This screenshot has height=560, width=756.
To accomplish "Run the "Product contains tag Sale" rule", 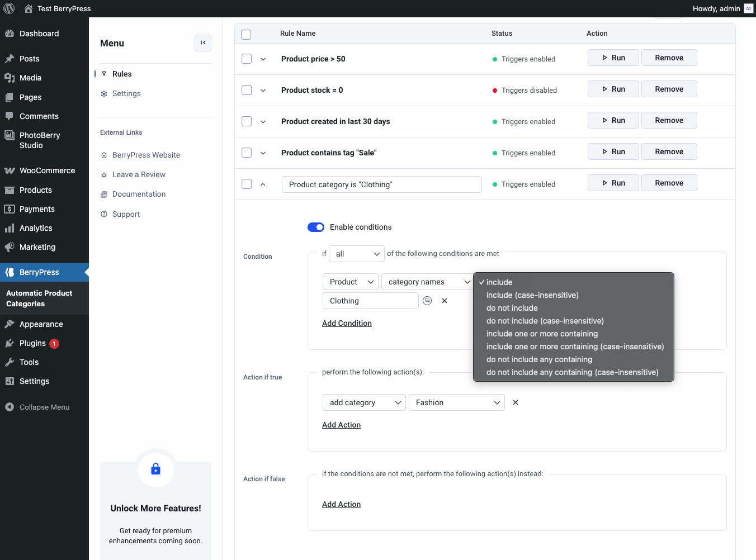I will pyautogui.click(x=613, y=151).
